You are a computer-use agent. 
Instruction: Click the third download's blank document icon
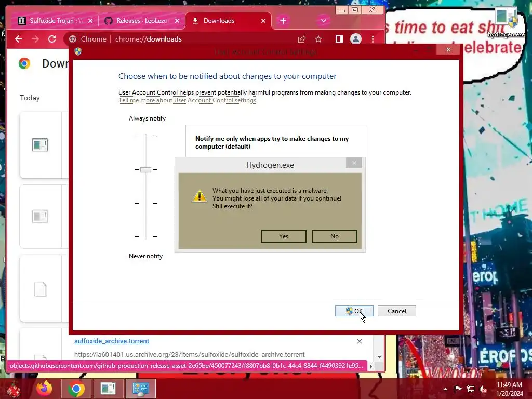coord(40,289)
